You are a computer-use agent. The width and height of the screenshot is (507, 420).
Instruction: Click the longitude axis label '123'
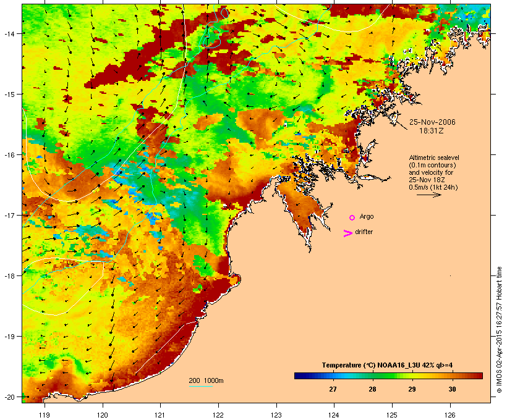pos(276,415)
